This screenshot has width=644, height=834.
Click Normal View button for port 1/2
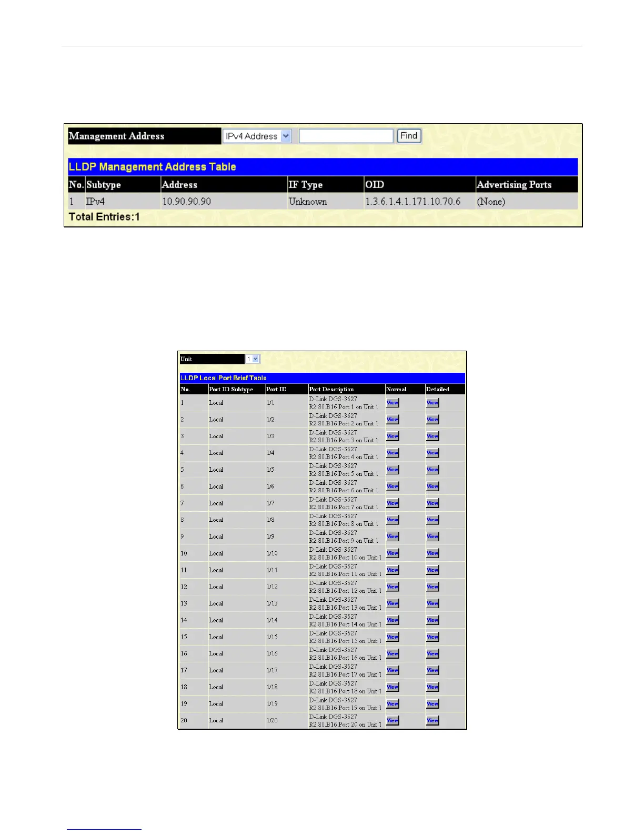pyautogui.click(x=393, y=420)
